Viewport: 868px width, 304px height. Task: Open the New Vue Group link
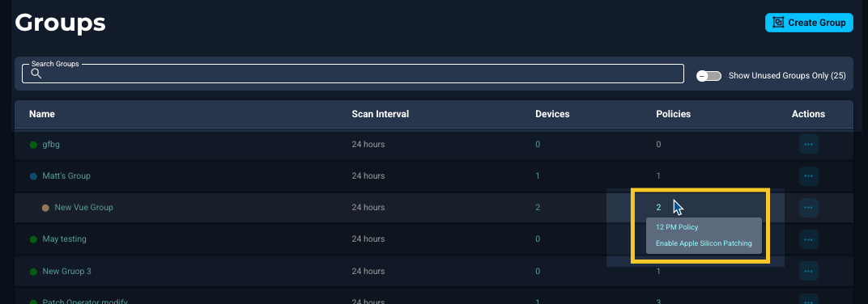pyautogui.click(x=83, y=207)
